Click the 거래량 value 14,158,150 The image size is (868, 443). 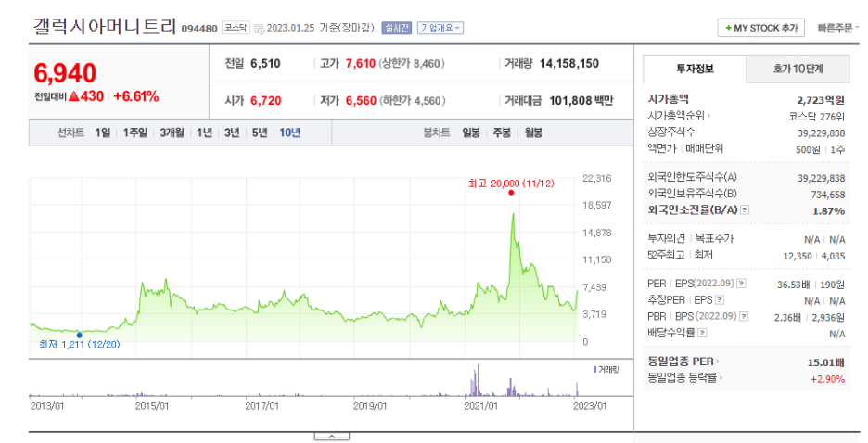[569, 64]
